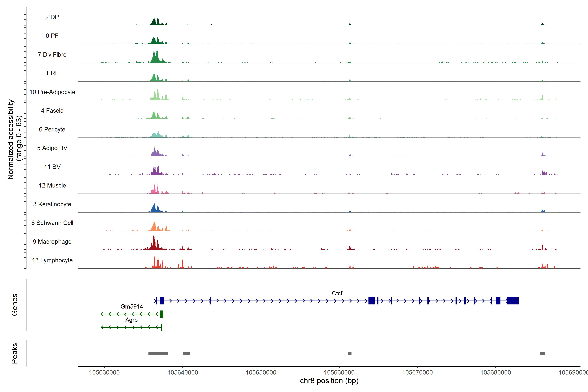Click the Peaks panel label
Image resolution: width=588 pixels, height=392 pixels.
15,353
